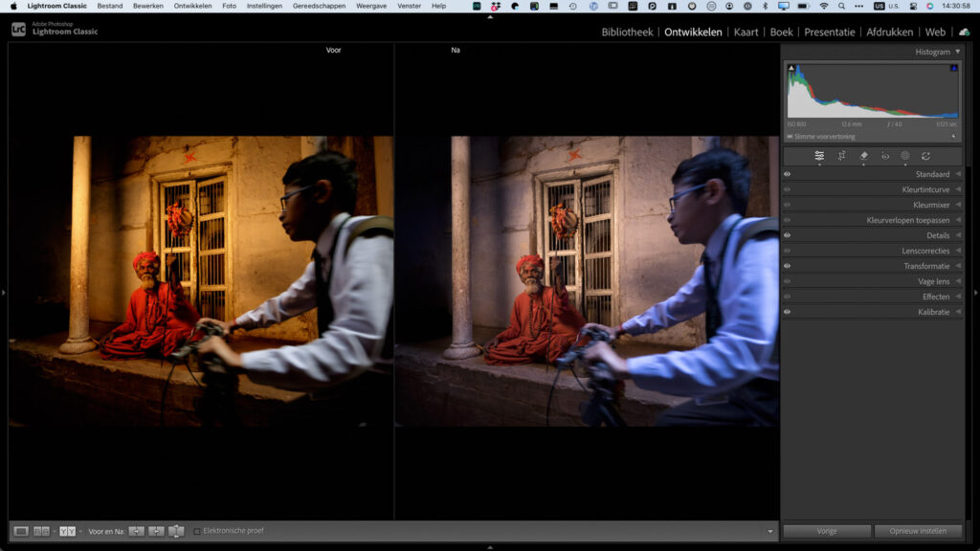Click the Before/After Y|Y view button

(68, 531)
